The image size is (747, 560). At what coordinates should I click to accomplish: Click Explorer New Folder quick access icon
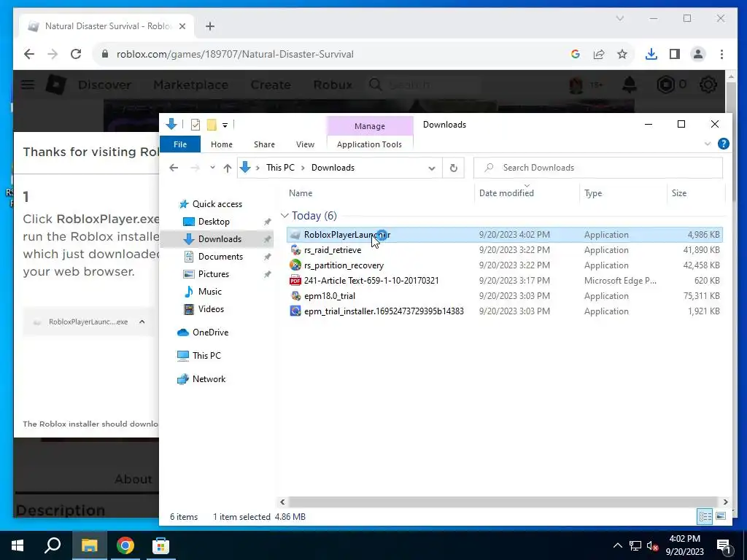click(x=212, y=125)
